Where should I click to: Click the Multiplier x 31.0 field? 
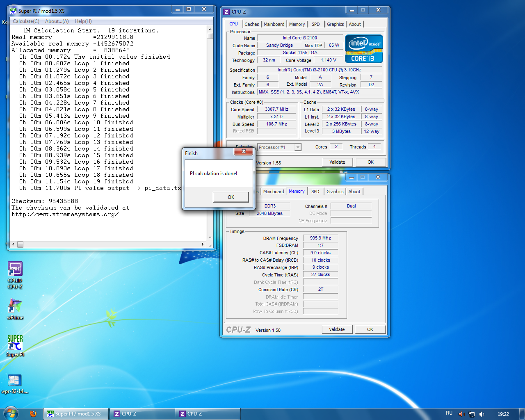point(276,117)
